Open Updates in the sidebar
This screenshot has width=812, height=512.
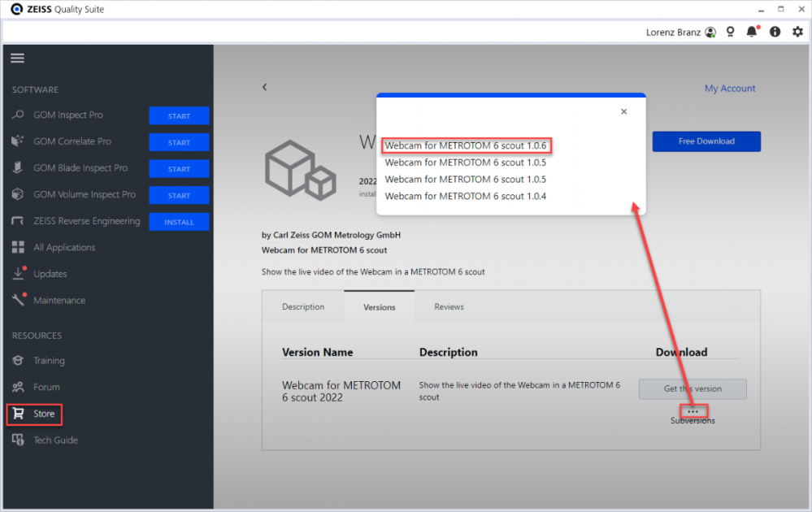[x=50, y=274]
